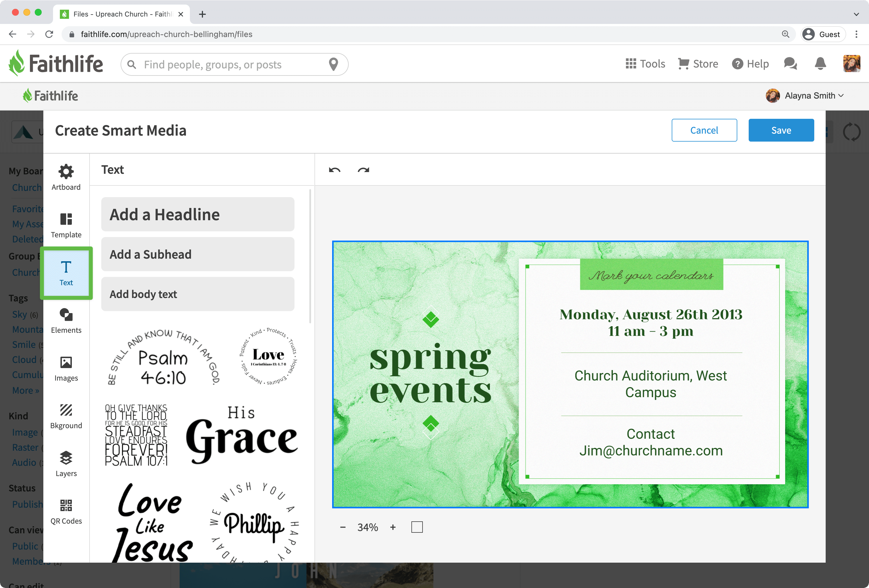Click the 34% zoom level value
The height and width of the screenshot is (588, 869).
[x=368, y=527]
